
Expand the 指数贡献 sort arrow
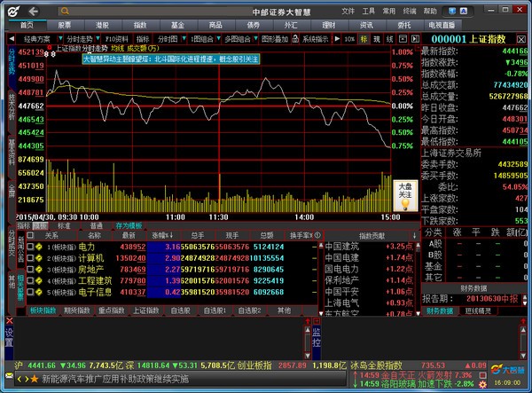pyautogui.click(x=415, y=235)
